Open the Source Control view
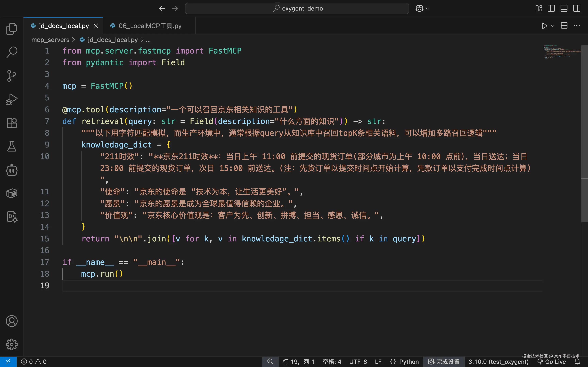Image resolution: width=588 pixels, height=367 pixels. [x=11, y=76]
